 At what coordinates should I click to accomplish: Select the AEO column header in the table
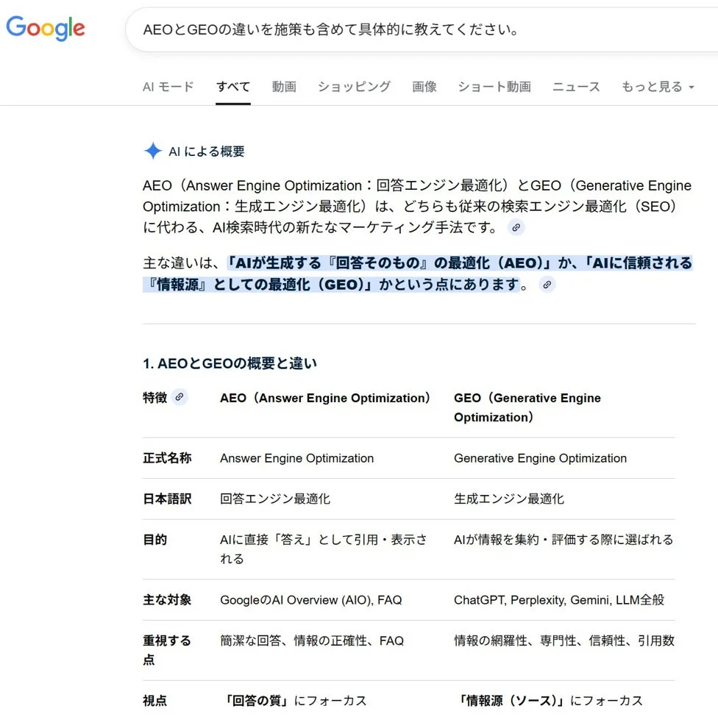pos(324,397)
